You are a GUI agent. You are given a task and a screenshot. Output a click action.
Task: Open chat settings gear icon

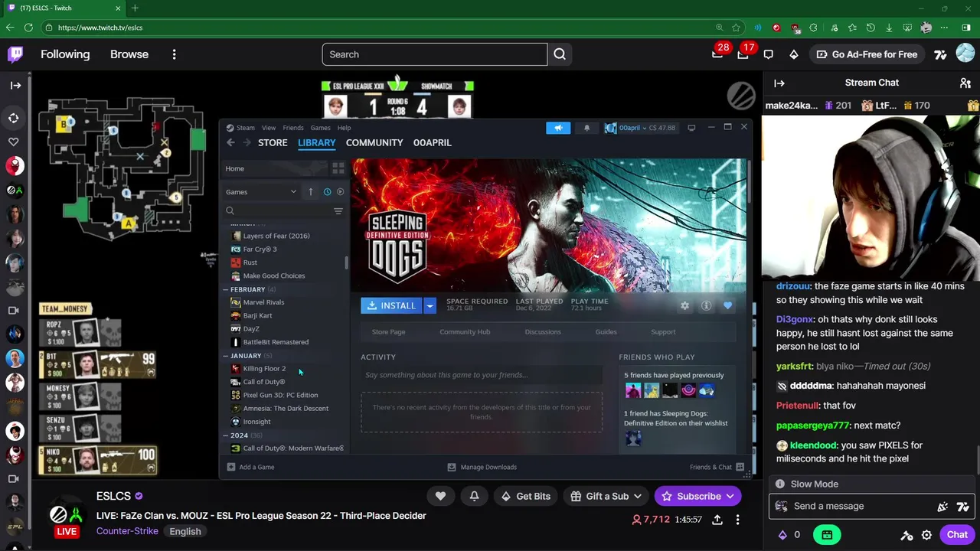[926, 535]
